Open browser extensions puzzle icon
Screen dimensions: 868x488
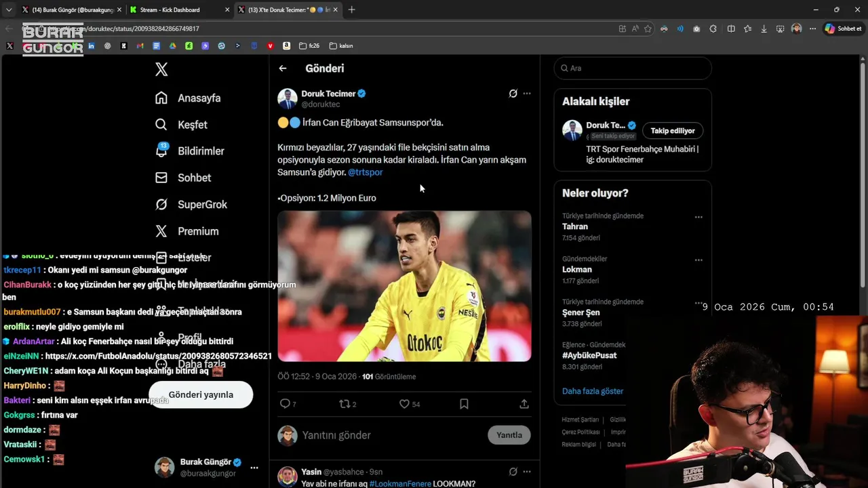pos(713,28)
